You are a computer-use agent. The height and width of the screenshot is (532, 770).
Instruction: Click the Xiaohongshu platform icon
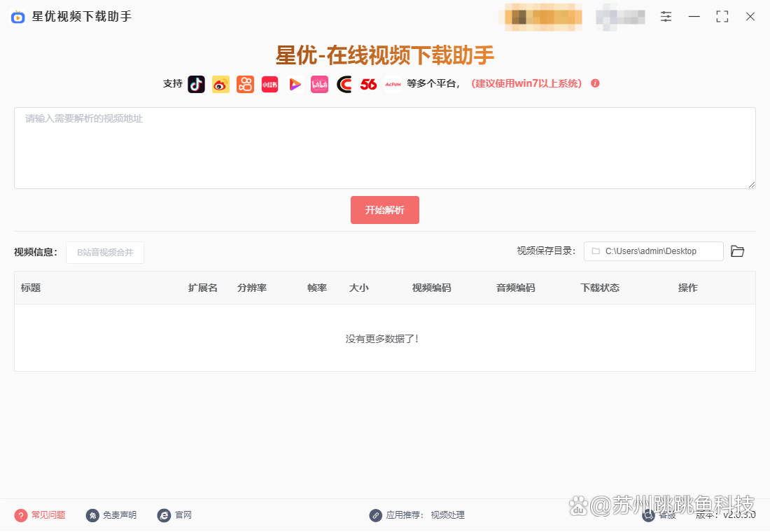[x=269, y=84]
